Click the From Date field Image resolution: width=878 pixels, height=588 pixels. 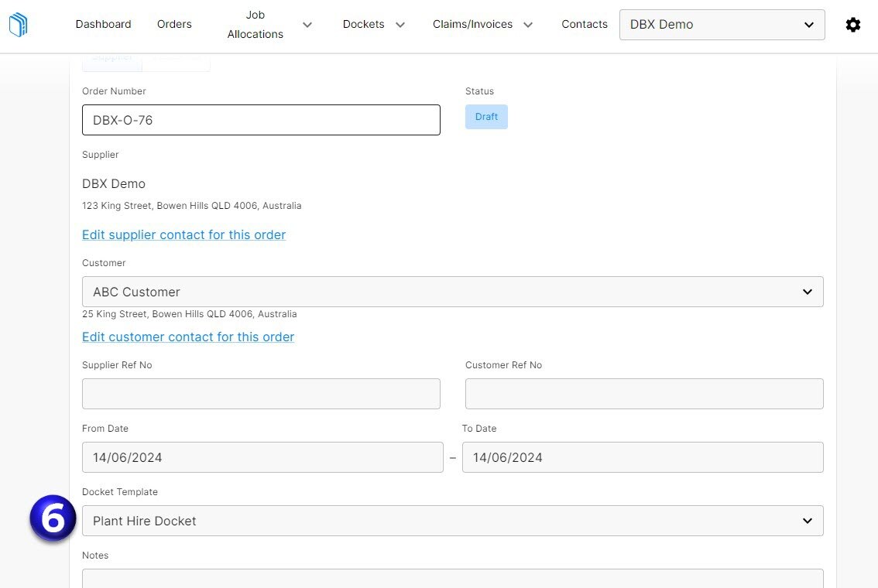click(261, 457)
